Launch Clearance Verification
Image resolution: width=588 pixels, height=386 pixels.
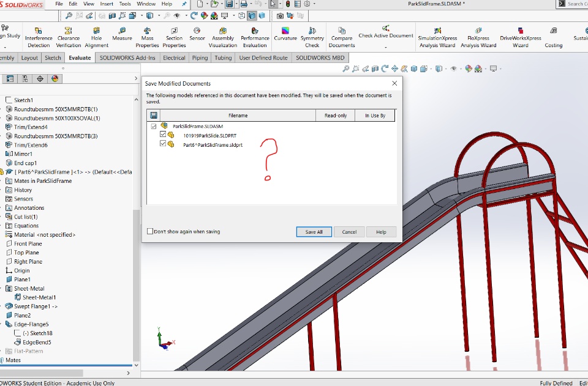[x=68, y=37]
